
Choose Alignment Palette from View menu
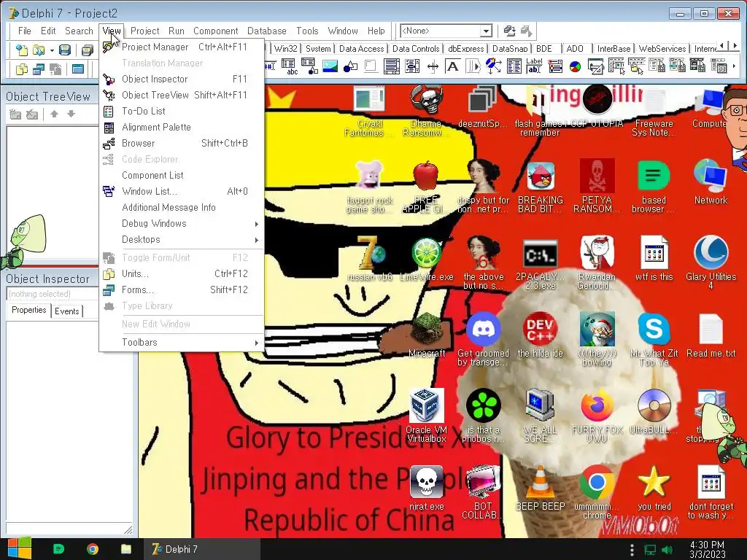click(x=183, y=127)
